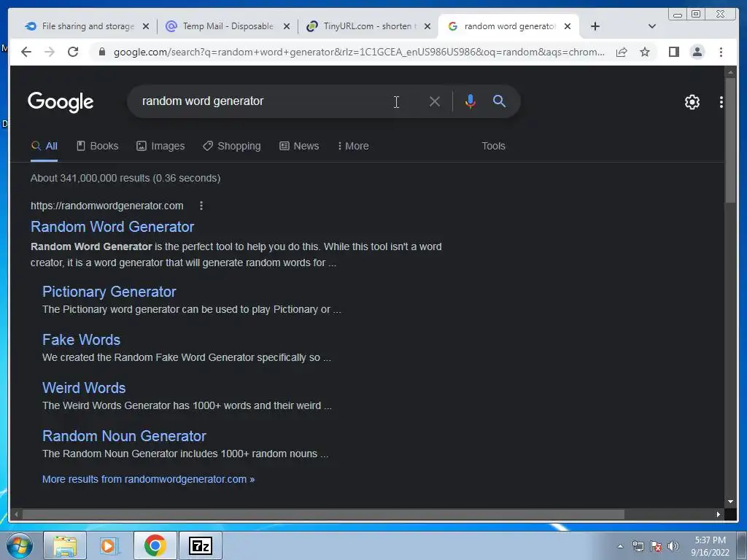Viewport: 747px width, 560px height.
Task: Close the TinyURL.com tab
Action: point(427,26)
